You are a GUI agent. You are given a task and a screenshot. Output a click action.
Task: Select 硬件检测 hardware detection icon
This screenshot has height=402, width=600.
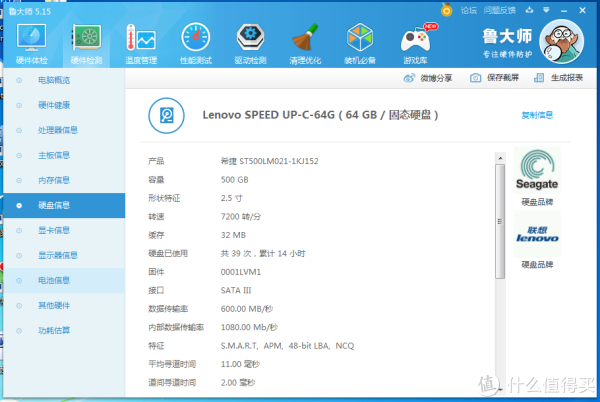pyautogui.click(x=86, y=44)
